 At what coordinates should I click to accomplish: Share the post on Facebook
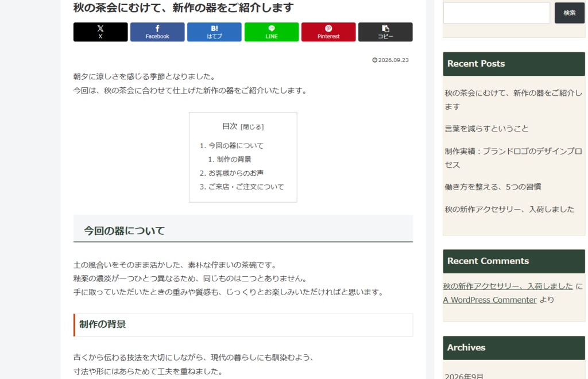tap(157, 32)
